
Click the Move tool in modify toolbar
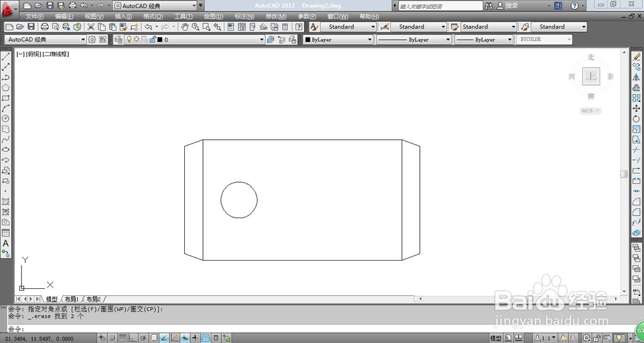pos(636,108)
